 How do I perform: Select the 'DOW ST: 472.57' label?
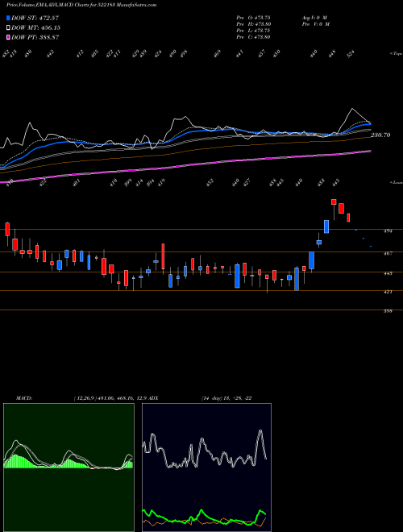tap(35, 18)
